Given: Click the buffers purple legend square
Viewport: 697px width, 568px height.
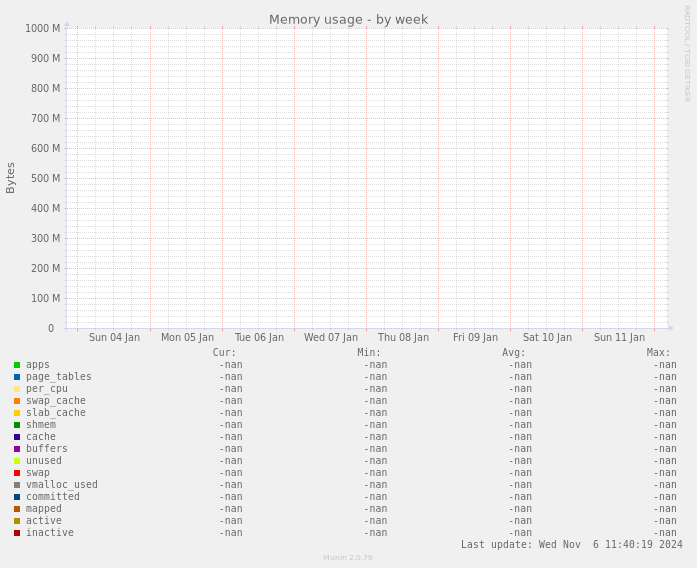Looking at the screenshot, I should point(17,449).
